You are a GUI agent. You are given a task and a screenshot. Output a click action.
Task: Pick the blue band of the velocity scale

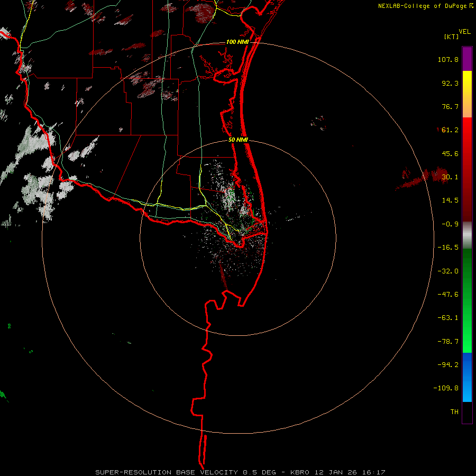click(467, 377)
